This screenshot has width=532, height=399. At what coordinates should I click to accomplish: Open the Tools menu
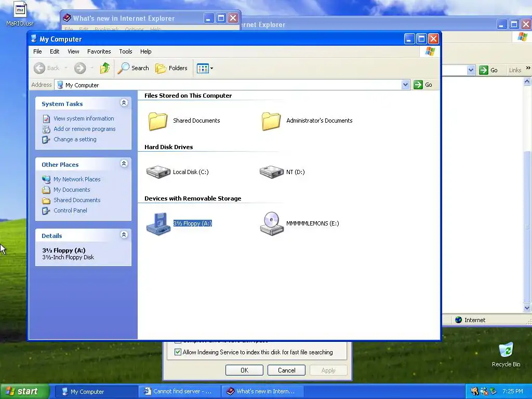coord(126,51)
